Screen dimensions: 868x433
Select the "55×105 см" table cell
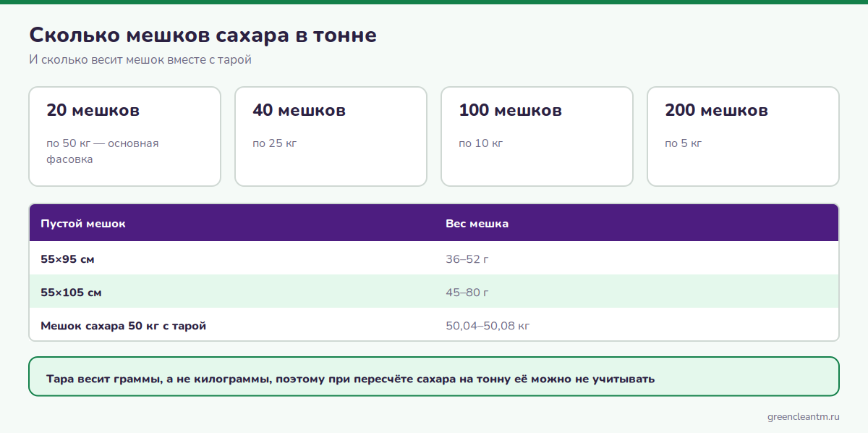[71, 293]
